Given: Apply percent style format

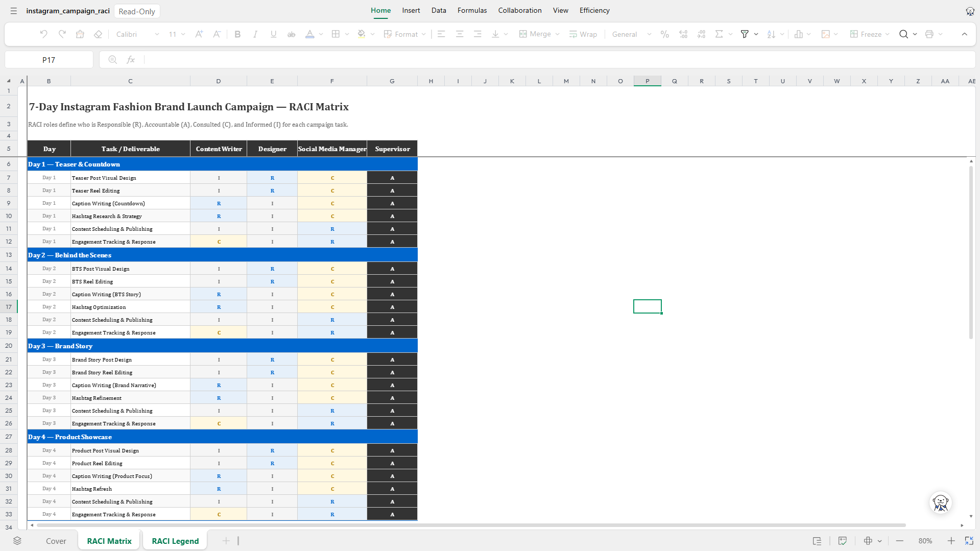Looking at the screenshot, I should click(x=664, y=34).
